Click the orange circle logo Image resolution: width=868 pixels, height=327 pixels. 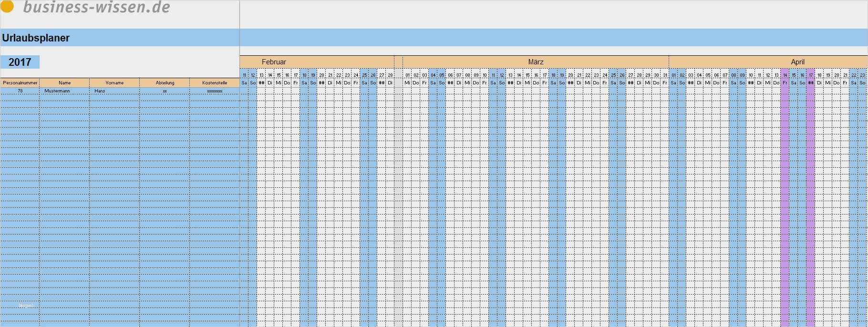click(7, 6)
